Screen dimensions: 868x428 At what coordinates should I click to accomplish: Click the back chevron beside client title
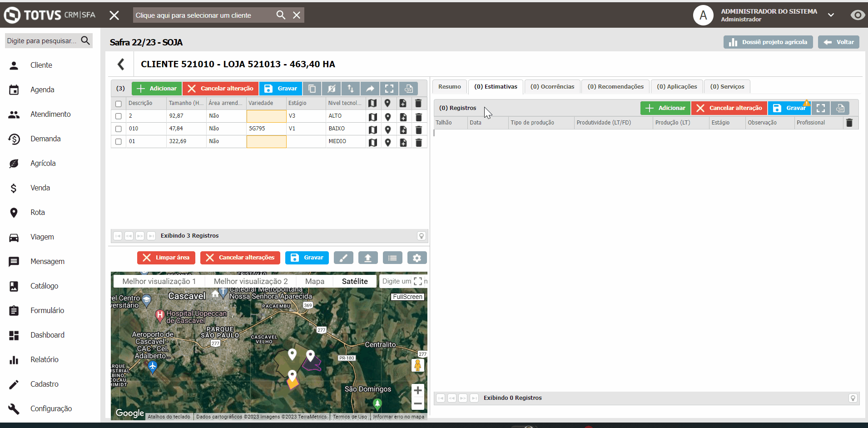[121, 64]
